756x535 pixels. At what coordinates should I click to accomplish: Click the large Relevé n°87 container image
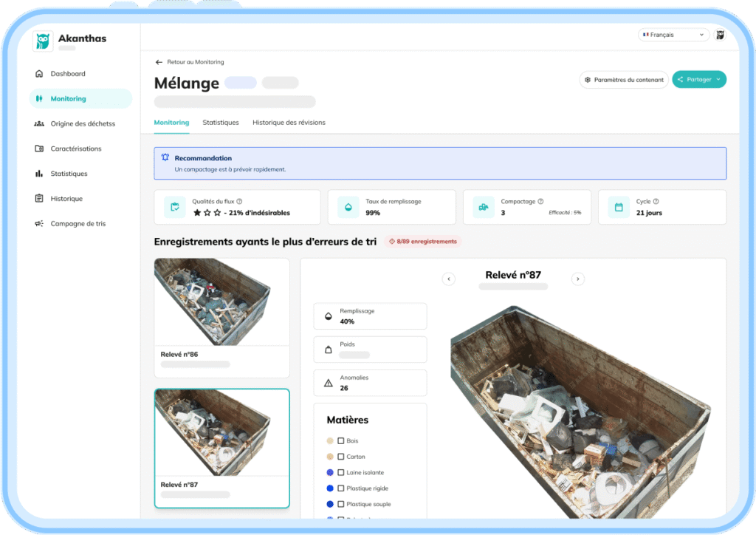point(580,412)
